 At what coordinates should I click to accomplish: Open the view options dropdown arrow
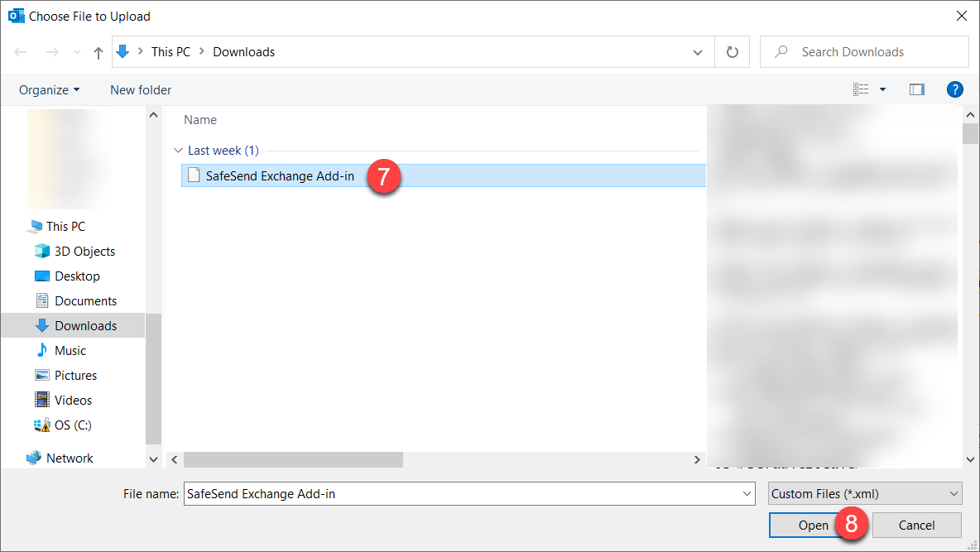point(882,89)
